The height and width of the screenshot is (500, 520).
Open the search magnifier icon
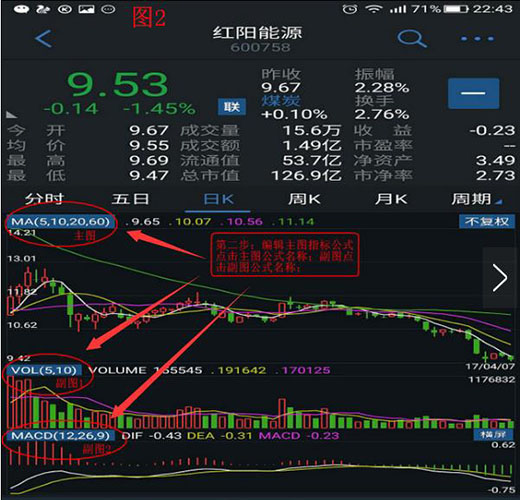412,39
